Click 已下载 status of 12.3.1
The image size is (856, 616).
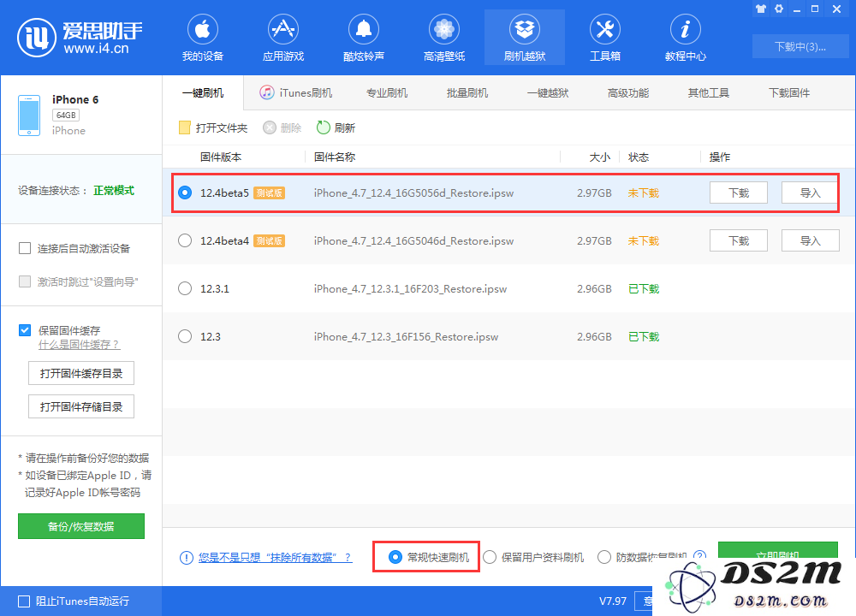(x=644, y=288)
